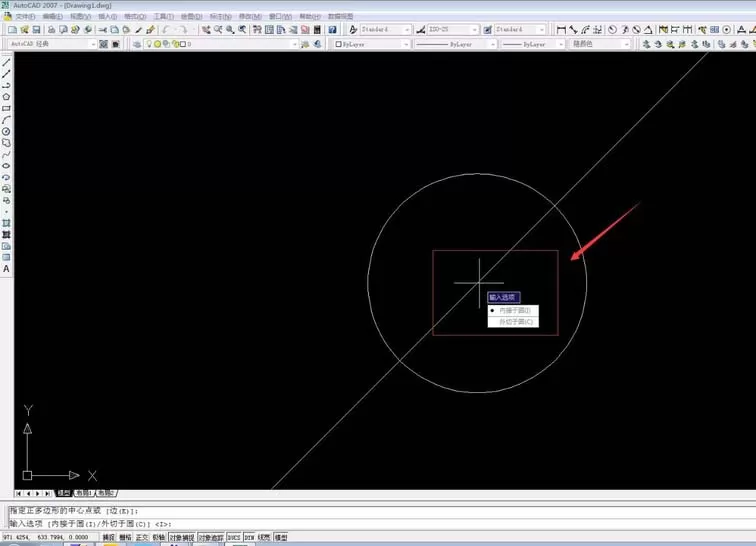This screenshot has height=546, width=756.
Task: Open the Help question-mark icon
Action: click(332, 30)
